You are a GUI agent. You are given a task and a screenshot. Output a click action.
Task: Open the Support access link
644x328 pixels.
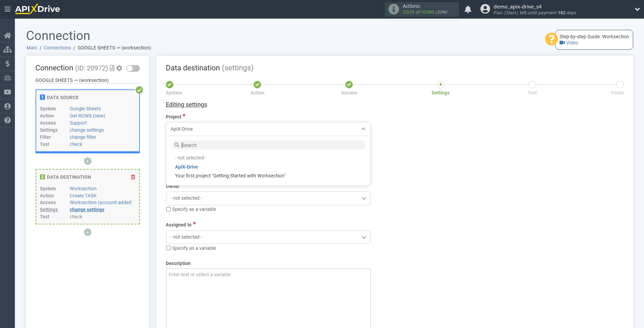tap(78, 123)
